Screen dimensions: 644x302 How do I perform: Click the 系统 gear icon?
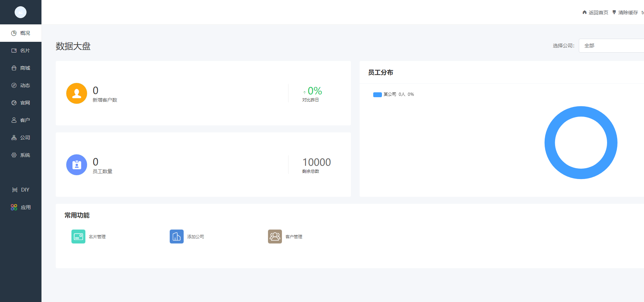point(14,155)
